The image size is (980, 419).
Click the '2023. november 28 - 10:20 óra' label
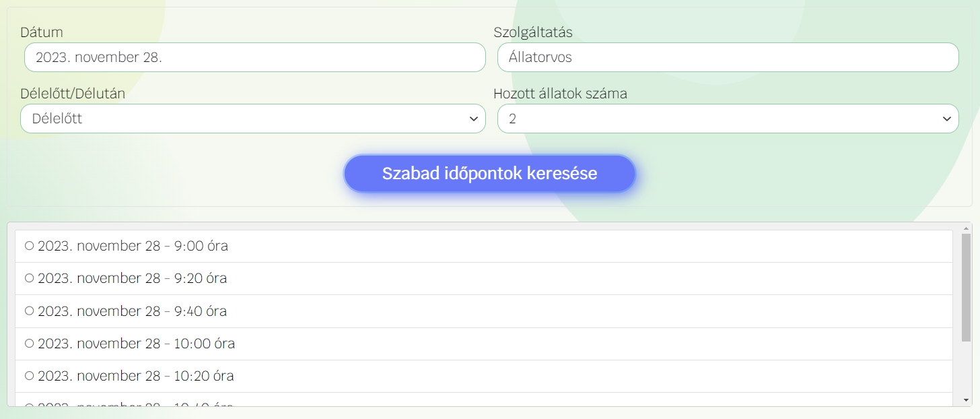click(135, 376)
